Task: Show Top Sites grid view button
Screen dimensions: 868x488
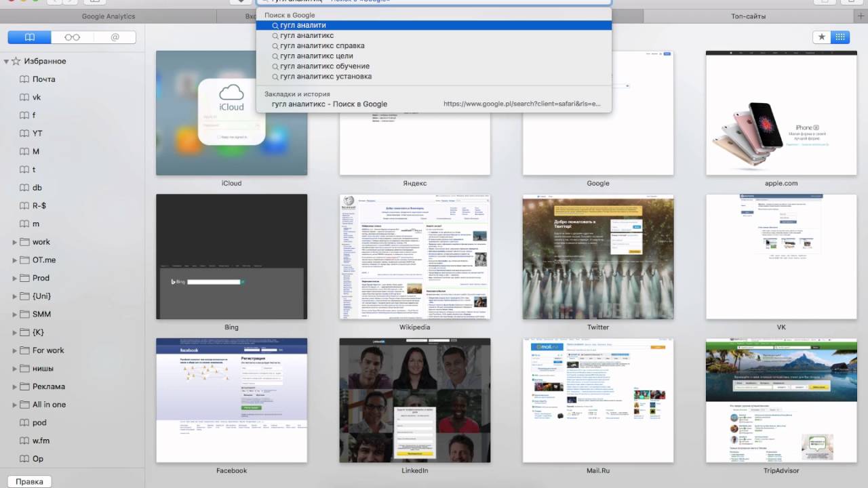Action: click(840, 37)
